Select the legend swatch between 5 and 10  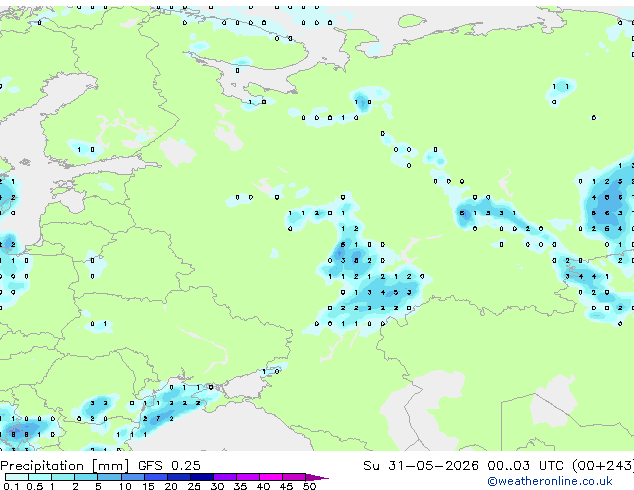(x=109, y=477)
